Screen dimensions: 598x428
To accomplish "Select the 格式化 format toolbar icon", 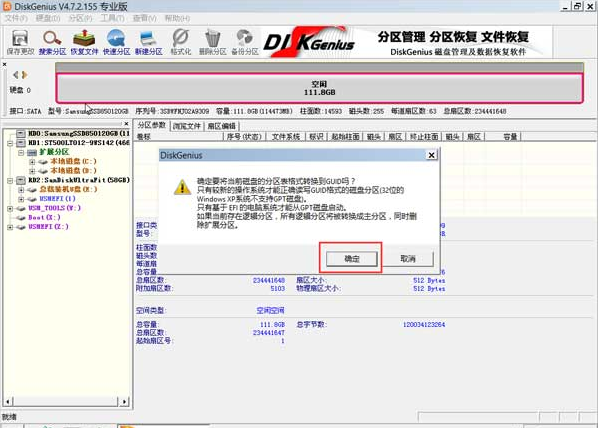I will pyautogui.click(x=180, y=42).
